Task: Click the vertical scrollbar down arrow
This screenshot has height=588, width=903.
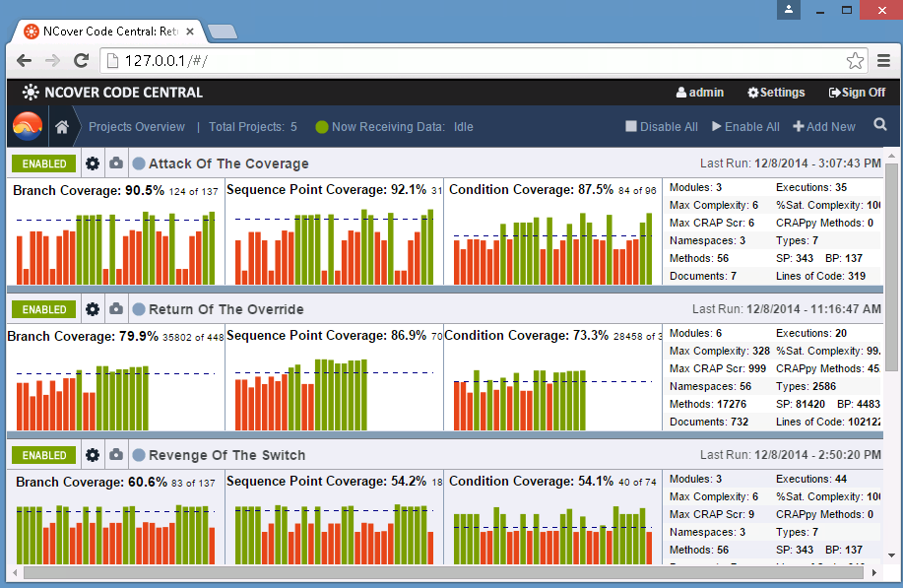Action: [891, 555]
